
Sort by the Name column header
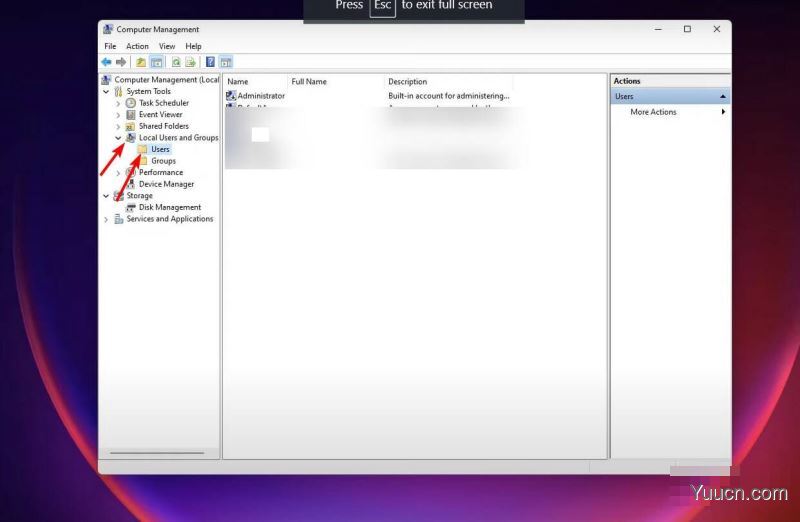[x=256, y=82]
